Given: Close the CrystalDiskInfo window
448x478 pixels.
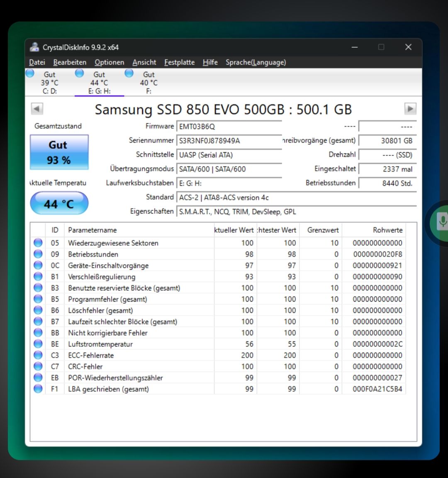Looking at the screenshot, I should (408, 47).
